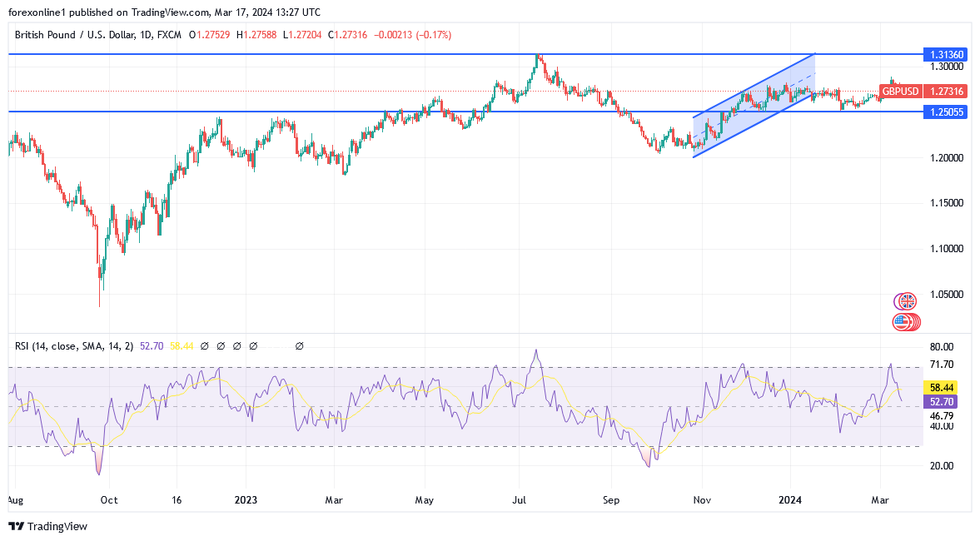Click the Aug label on time axis

pos(15,500)
